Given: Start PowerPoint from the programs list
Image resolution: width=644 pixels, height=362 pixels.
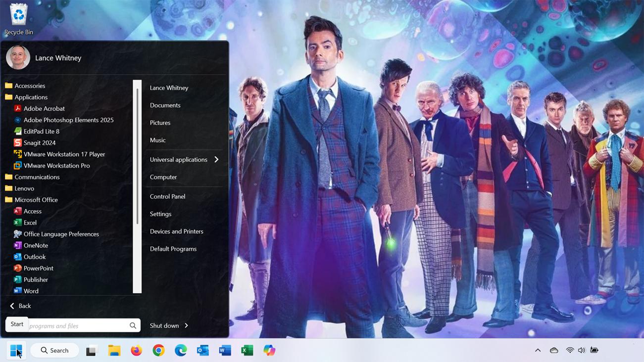Looking at the screenshot, I should 34,268.
